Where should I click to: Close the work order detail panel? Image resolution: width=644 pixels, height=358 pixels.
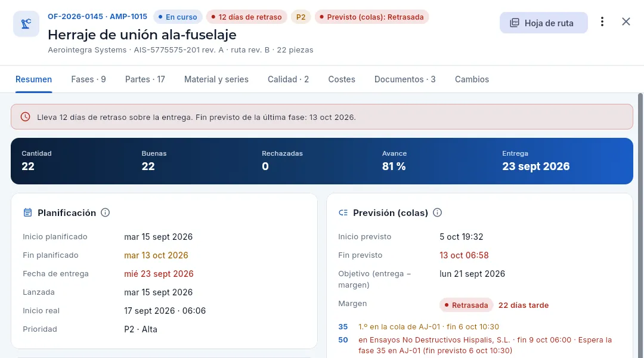pyautogui.click(x=626, y=22)
